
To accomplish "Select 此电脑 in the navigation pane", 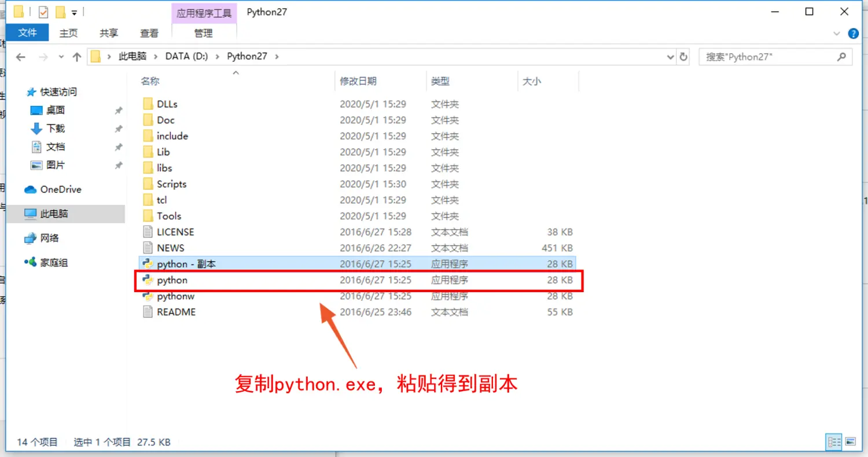I will pos(54,213).
